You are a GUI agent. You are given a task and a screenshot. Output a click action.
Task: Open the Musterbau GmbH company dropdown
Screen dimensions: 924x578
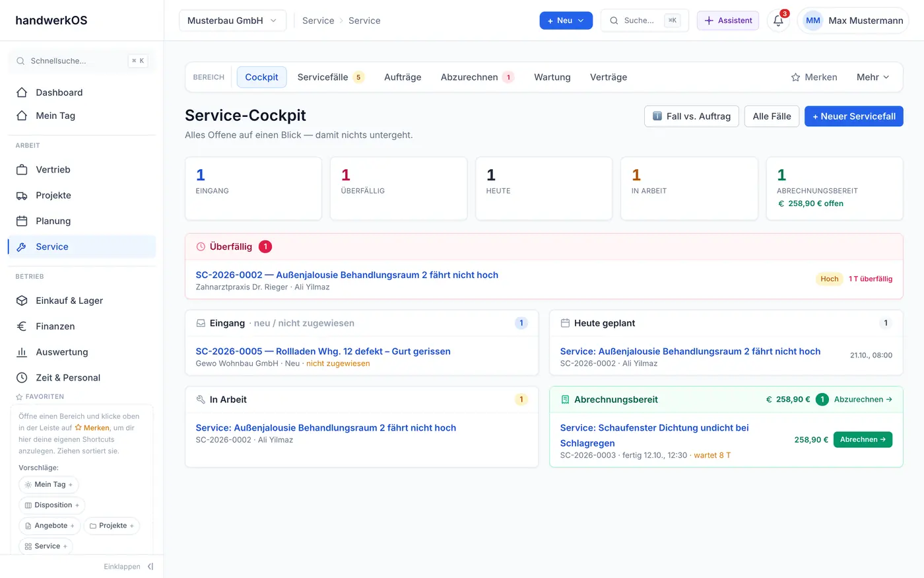tap(232, 20)
